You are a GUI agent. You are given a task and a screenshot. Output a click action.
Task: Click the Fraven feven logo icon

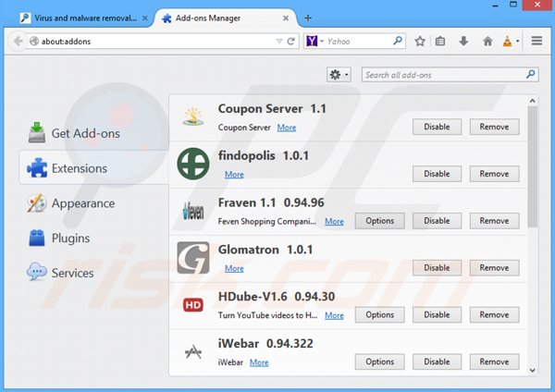pyautogui.click(x=193, y=211)
